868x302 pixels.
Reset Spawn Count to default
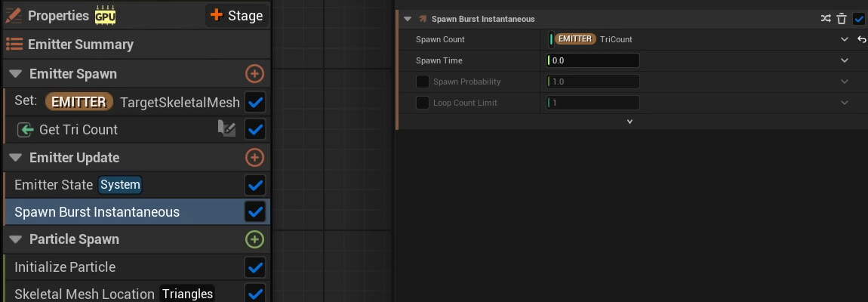861,39
